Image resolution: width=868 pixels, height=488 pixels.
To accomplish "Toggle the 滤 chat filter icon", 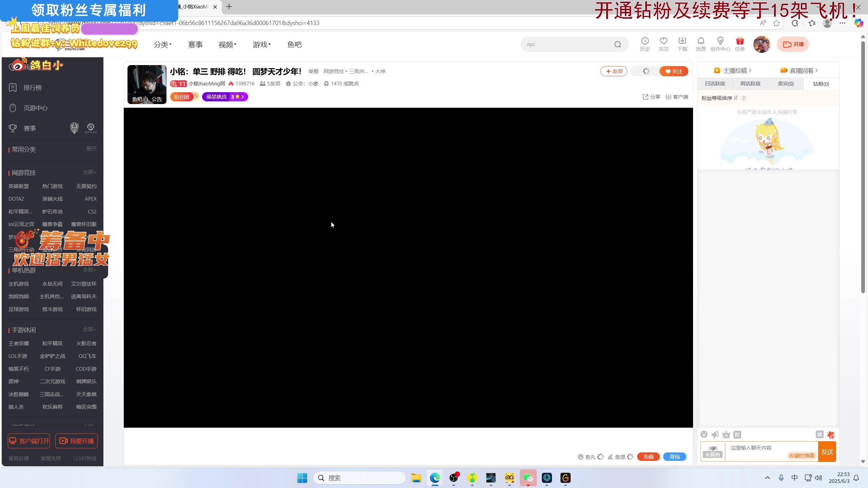I will pos(820,434).
